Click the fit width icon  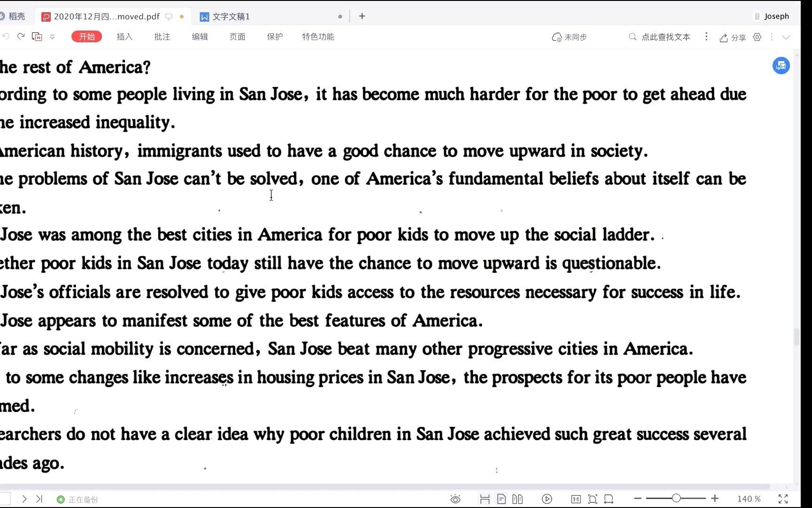coord(609,499)
